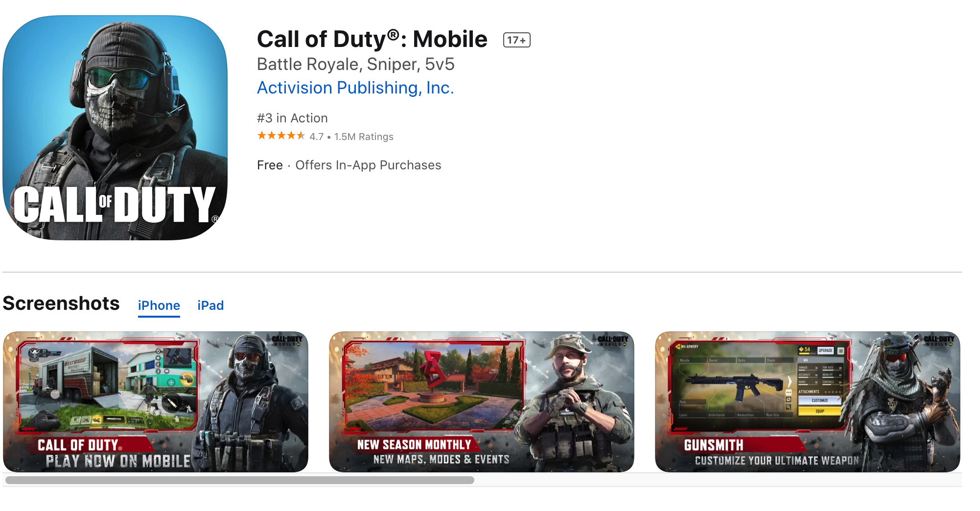980x511 pixels.
Task: Click the orange star rating icons
Action: [281, 136]
